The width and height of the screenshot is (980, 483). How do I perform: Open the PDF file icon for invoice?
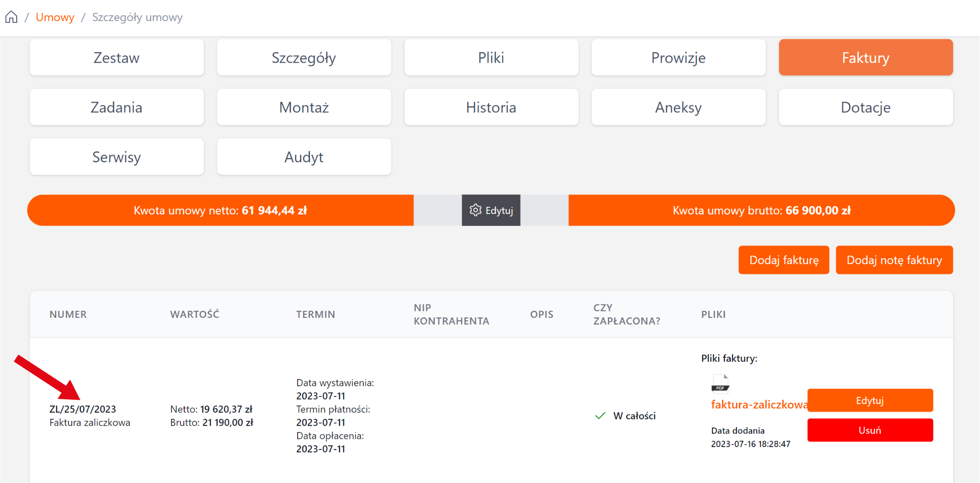[720, 383]
